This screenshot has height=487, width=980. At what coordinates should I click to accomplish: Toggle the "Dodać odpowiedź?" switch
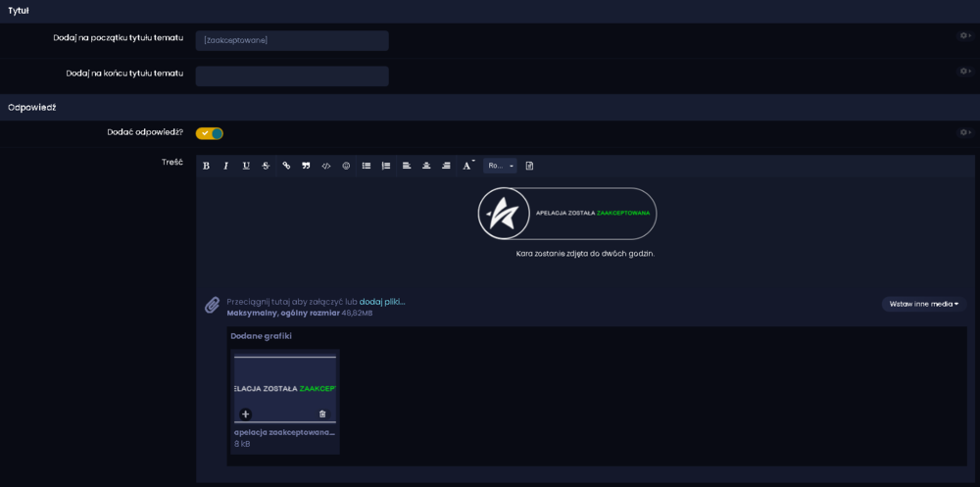click(210, 133)
